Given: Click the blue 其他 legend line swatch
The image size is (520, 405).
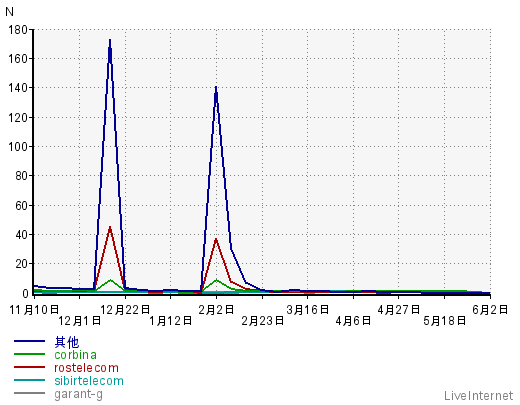Looking at the screenshot, I should (29, 341).
